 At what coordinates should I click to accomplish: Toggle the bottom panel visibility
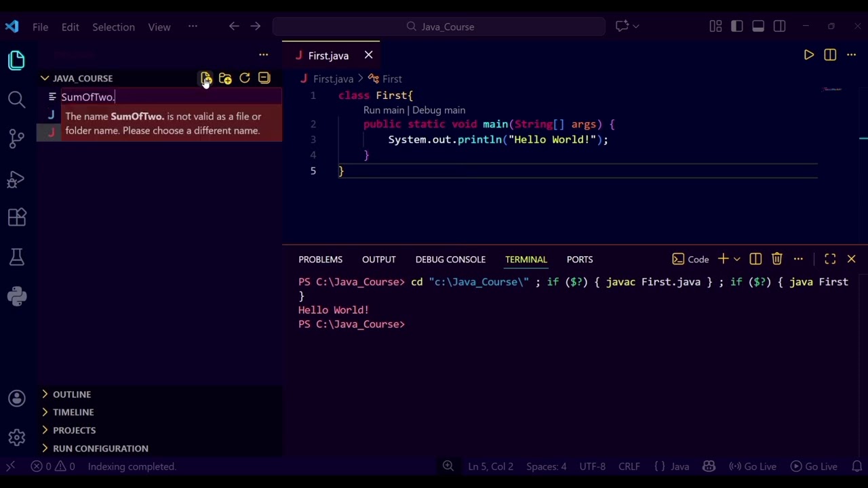click(758, 26)
